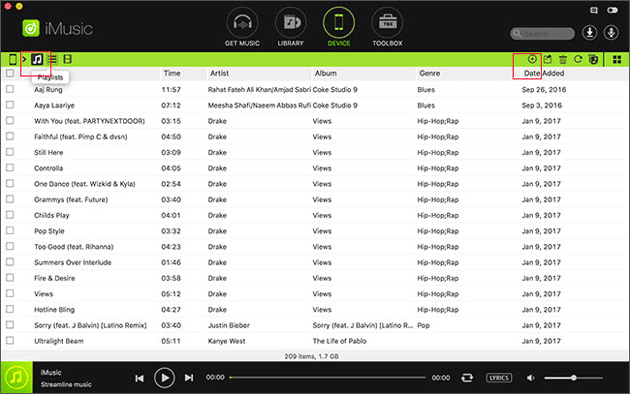This screenshot has height=394, width=630.
Task: Click the play button
Action: 164,378
